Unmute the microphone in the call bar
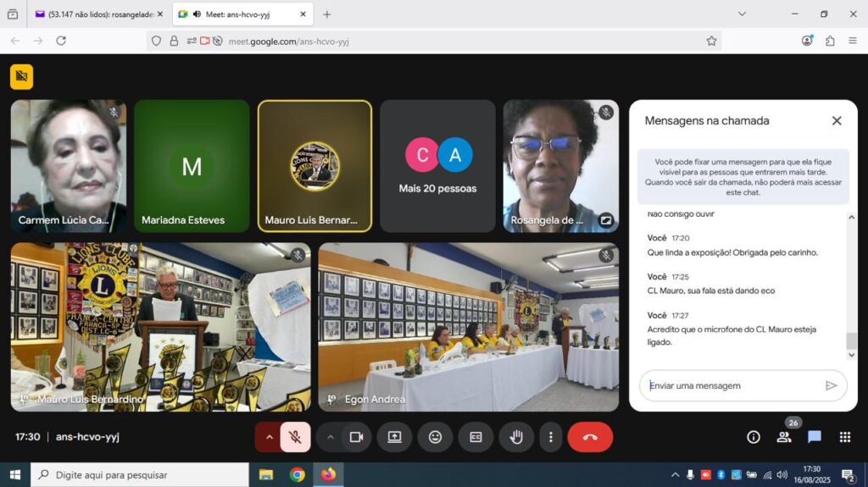 pos(295,437)
